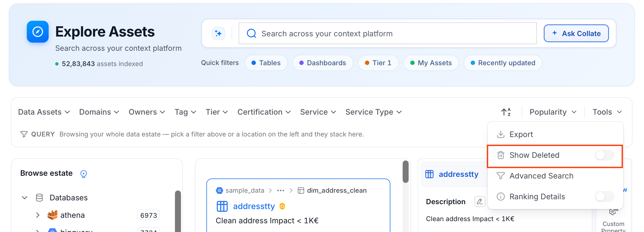Click the certification badge next to addresstty
The image size is (644, 232).
282,206
